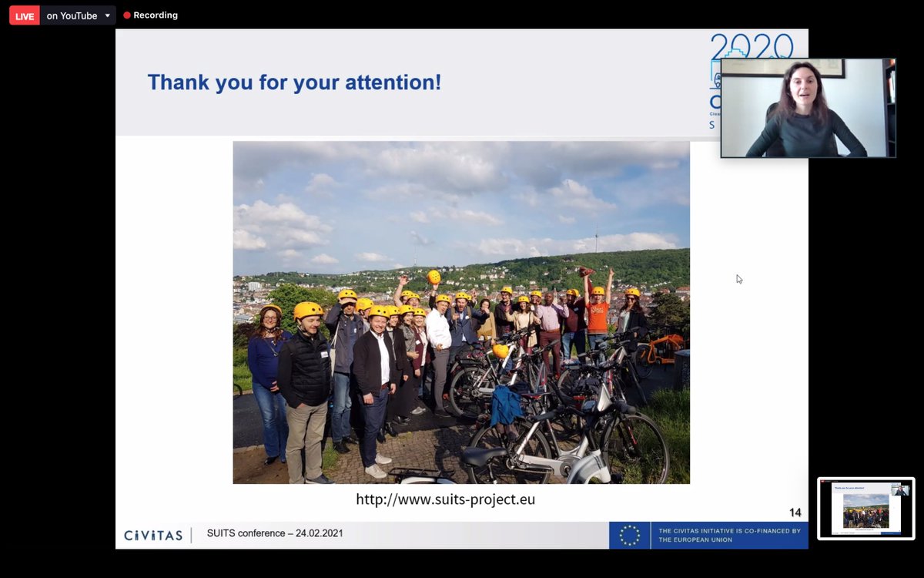924x578 pixels.
Task: Click the CIVITAS co-financed by EU text
Action: point(729,536)
